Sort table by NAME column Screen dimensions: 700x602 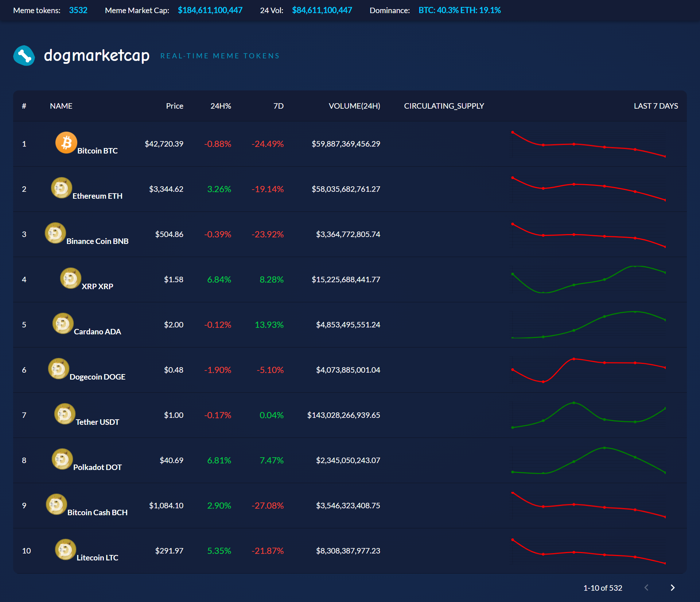point(61,106)
